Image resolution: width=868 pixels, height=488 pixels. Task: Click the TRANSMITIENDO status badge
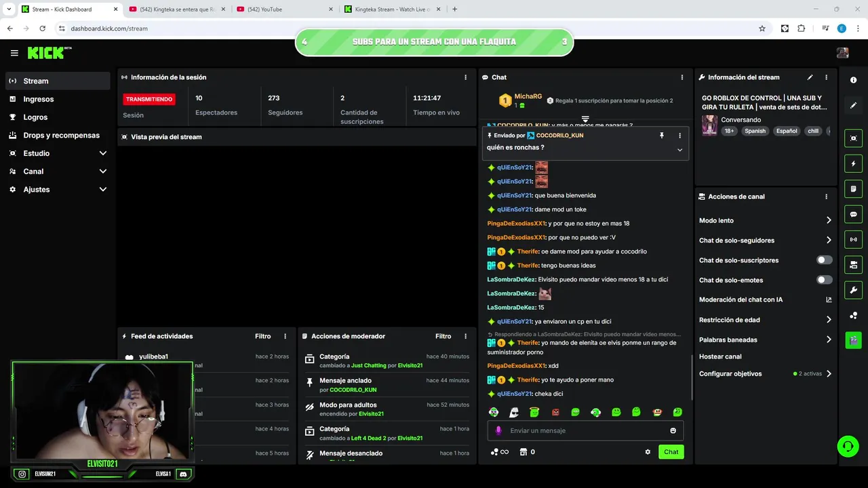coord(149,99)
